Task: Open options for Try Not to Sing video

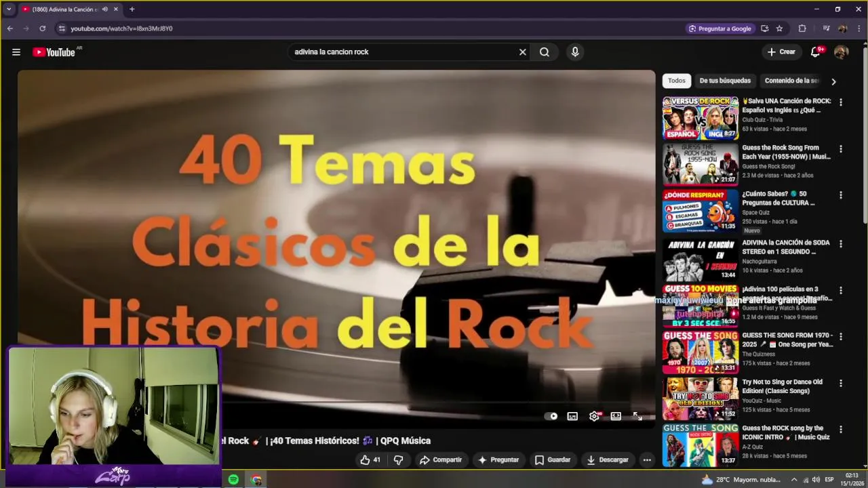Action: click(841, 383)
